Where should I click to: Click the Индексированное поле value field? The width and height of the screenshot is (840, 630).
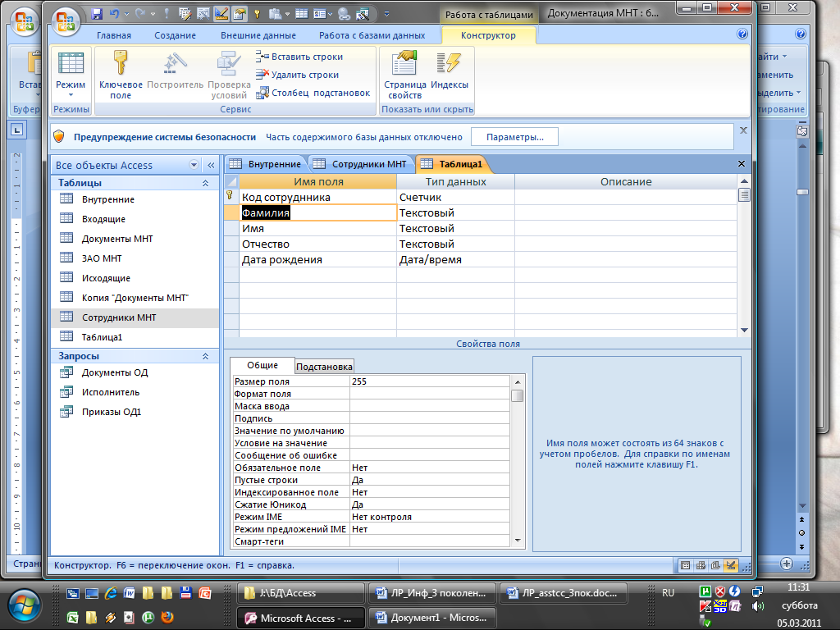pyautogui.click(x=430, y=492)
